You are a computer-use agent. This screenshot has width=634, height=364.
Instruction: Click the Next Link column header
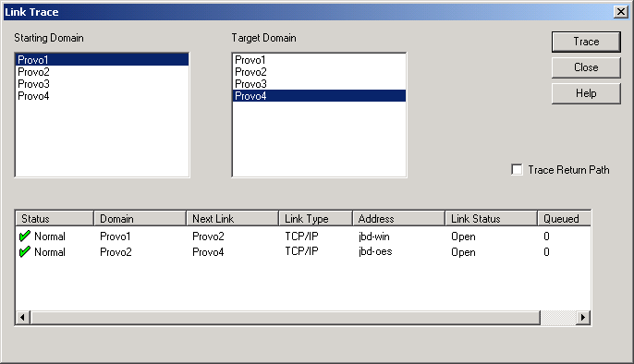(x=233, y=219)
